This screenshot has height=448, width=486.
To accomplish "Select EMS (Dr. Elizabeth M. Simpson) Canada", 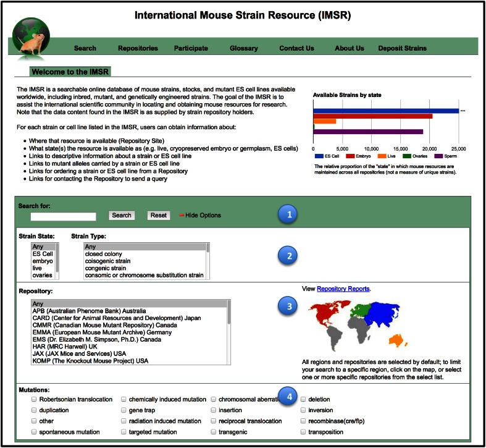I will tap(129, 339).
